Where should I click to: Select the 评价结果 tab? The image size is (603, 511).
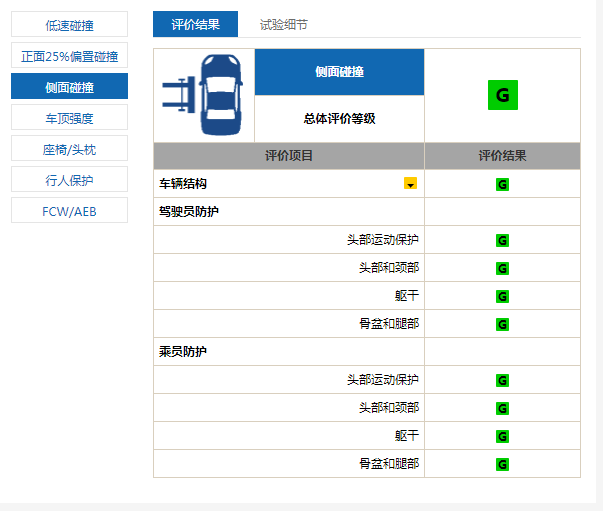coord(195,24)
